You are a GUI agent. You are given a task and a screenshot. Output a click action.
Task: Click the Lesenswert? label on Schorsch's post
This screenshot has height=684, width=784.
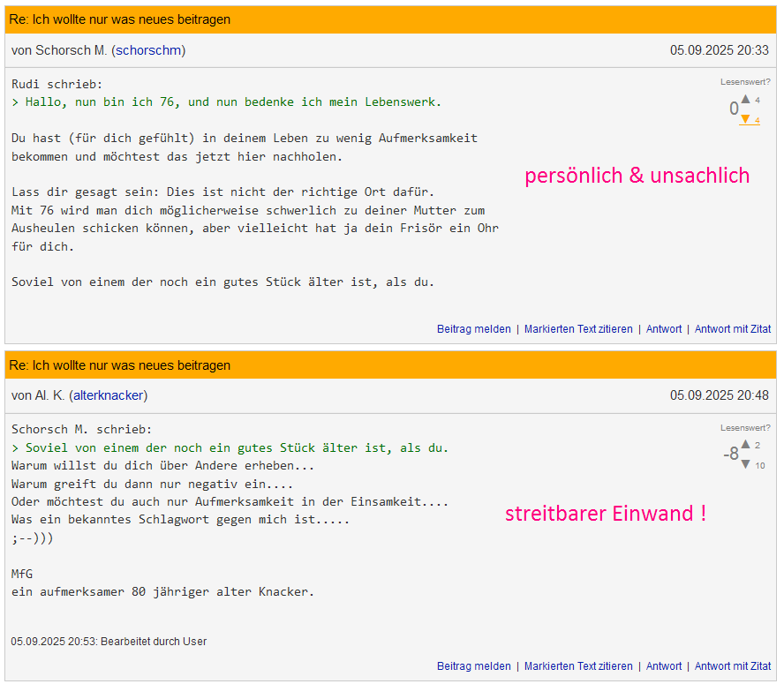click(x=745, y=81)
